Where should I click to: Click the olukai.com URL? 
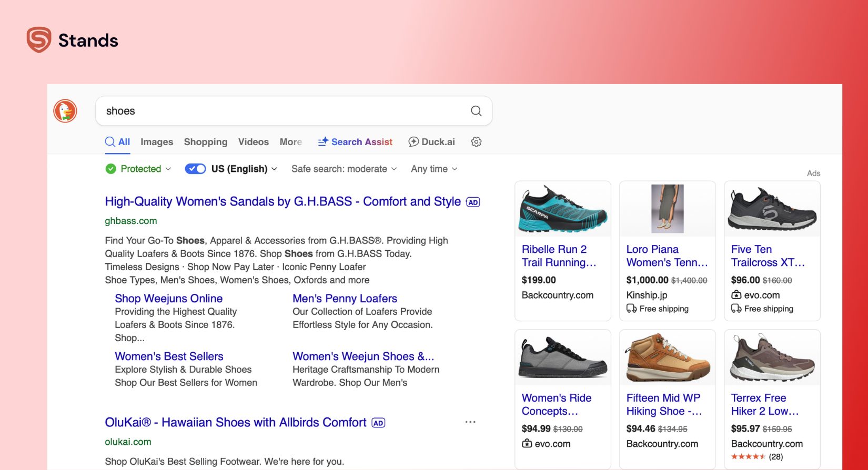(128, 442)
